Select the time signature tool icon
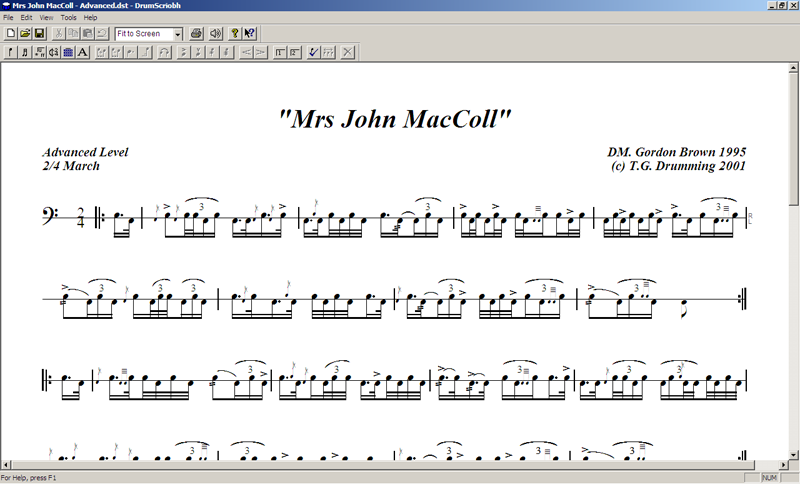800x484 pixels. pos(54,52)
